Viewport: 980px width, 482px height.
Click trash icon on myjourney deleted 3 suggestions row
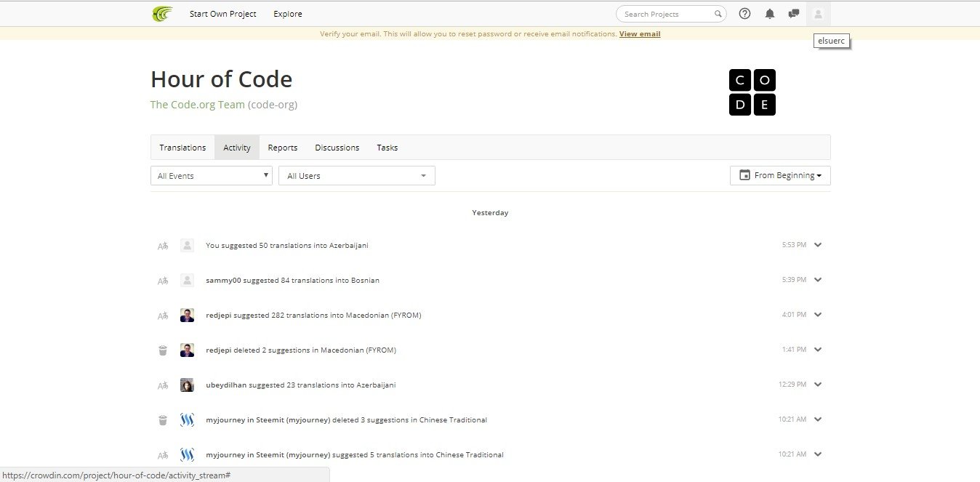pyautogui.click(x=163, y=420)
